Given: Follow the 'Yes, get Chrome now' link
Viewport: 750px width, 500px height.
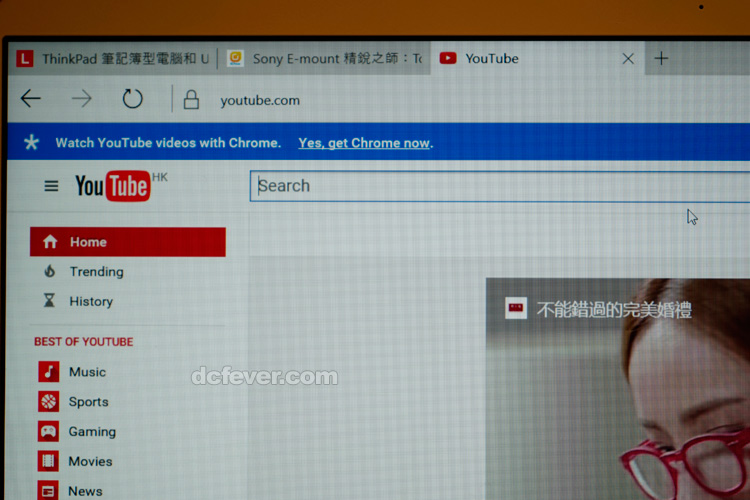Looking at the screenshot, I should [364, 143].
